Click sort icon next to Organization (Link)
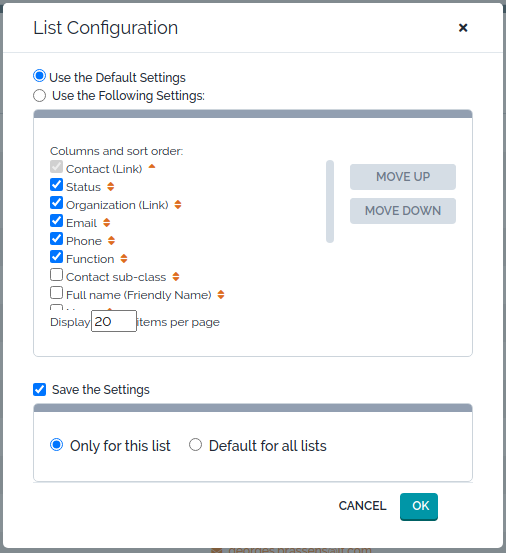 [178, 205]
